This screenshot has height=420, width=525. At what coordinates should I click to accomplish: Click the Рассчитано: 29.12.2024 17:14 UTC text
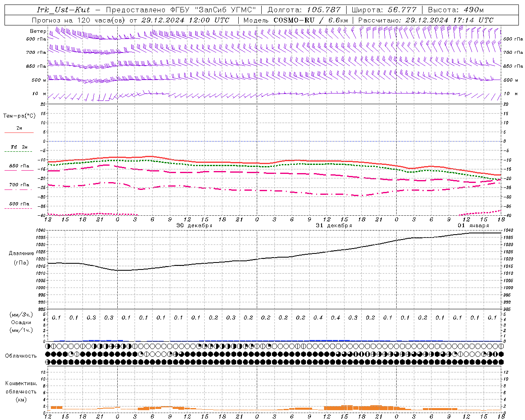tap(426, 20)
